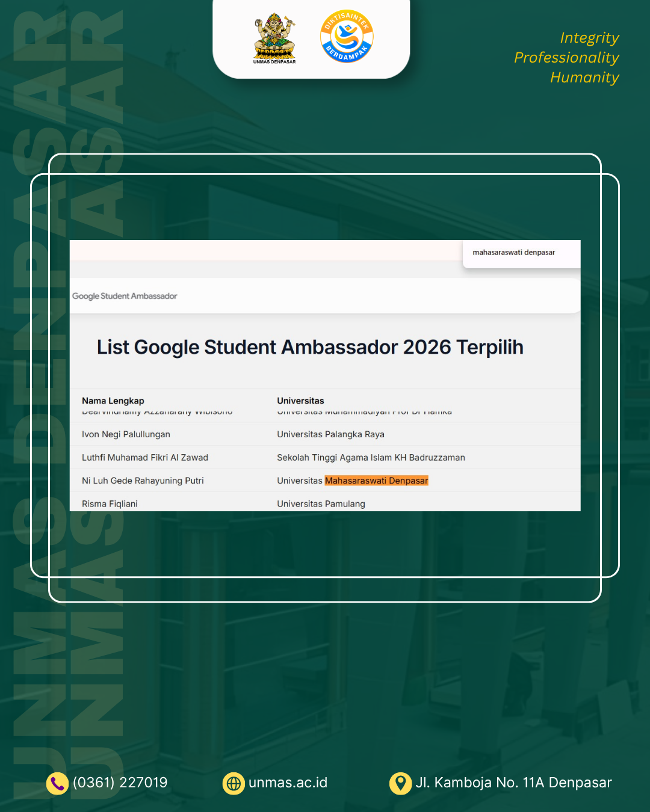Viewport: 650px width, 812px height.
Task: Click the Universitas Palangka Raya entry
Action: 330,434
